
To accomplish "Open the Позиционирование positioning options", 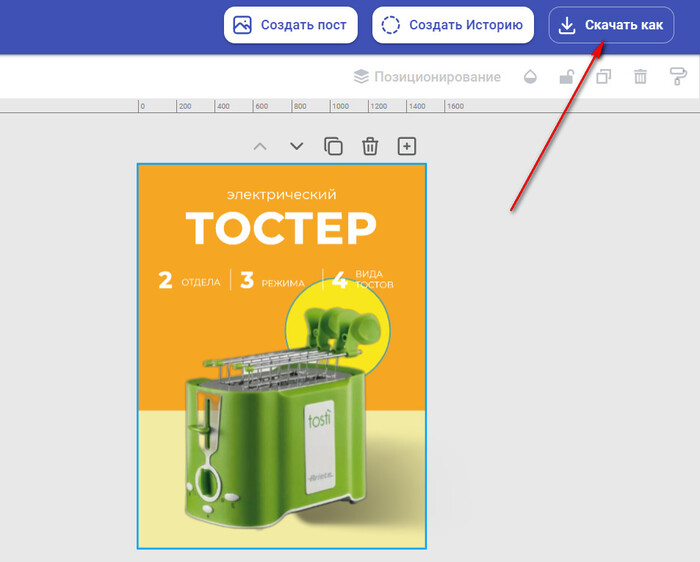I will point(427,77).
